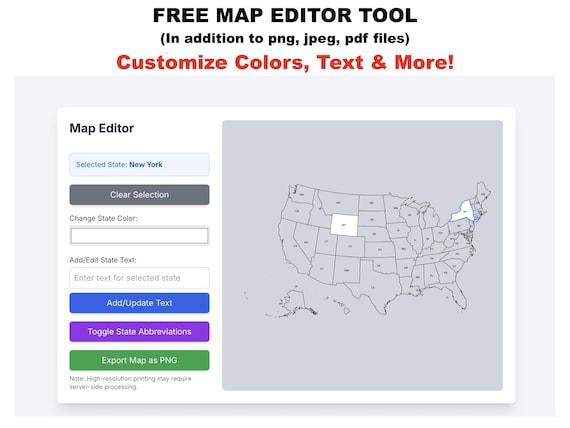The width and height of the screenshot is (570, 428).
Task: Click 'Customize Colors, Text & More!' headline
Action: coord(285,62)
